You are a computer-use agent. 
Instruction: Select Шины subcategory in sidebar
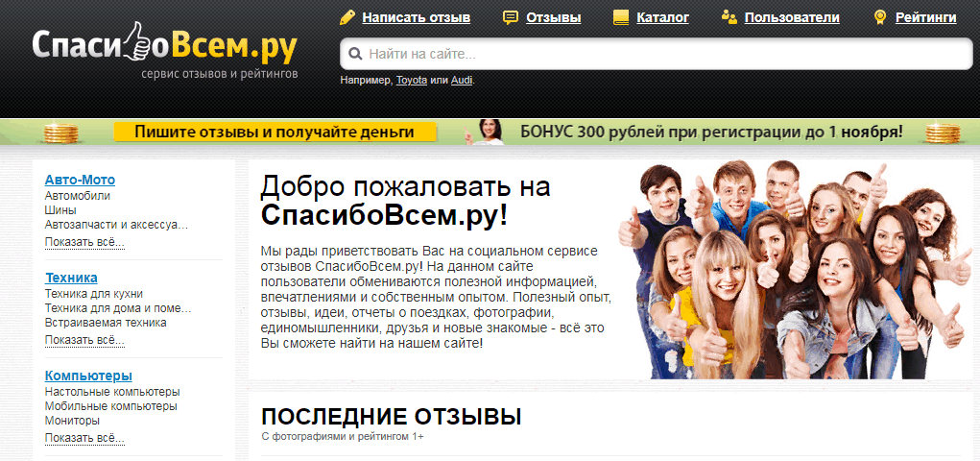click(x=60, y=210)
